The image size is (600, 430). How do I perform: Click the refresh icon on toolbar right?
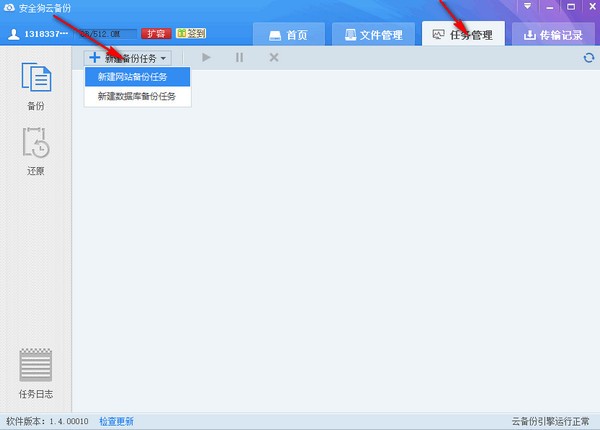[589, 58]
